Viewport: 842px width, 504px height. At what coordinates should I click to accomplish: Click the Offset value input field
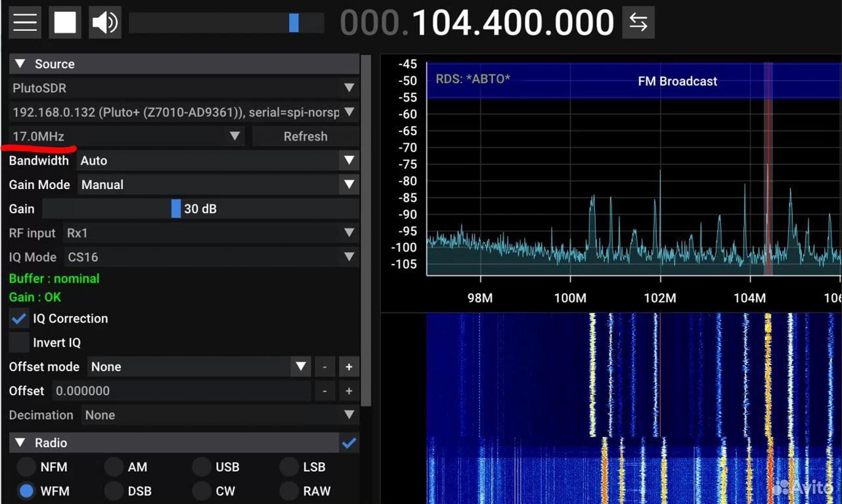tap(181, 391)
